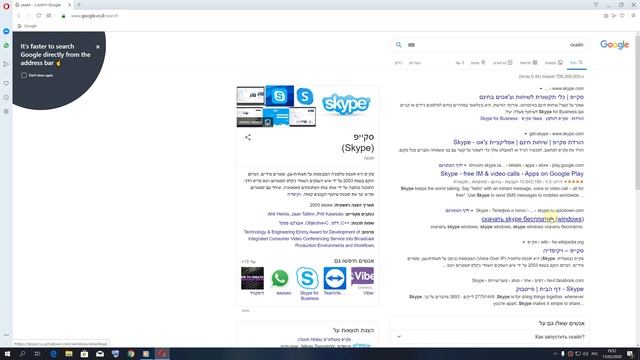Open File Explorer from the taskbar
640x360 pixels.
[x=69, y=354]
